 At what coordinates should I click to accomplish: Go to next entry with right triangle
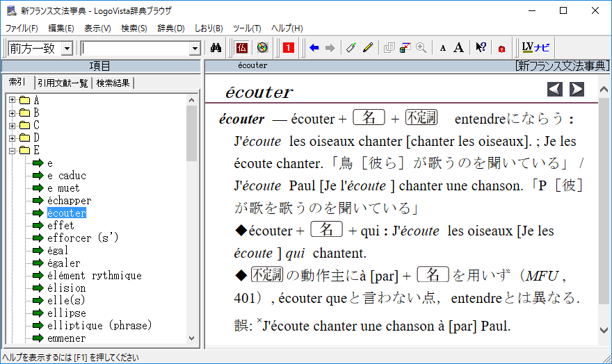[577, 89]
